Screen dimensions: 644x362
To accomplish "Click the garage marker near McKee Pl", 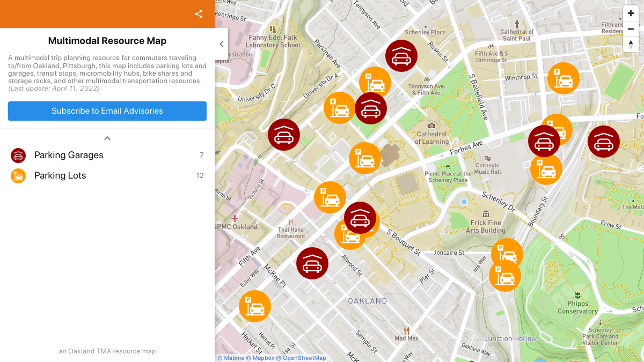I will coord(312,263).
